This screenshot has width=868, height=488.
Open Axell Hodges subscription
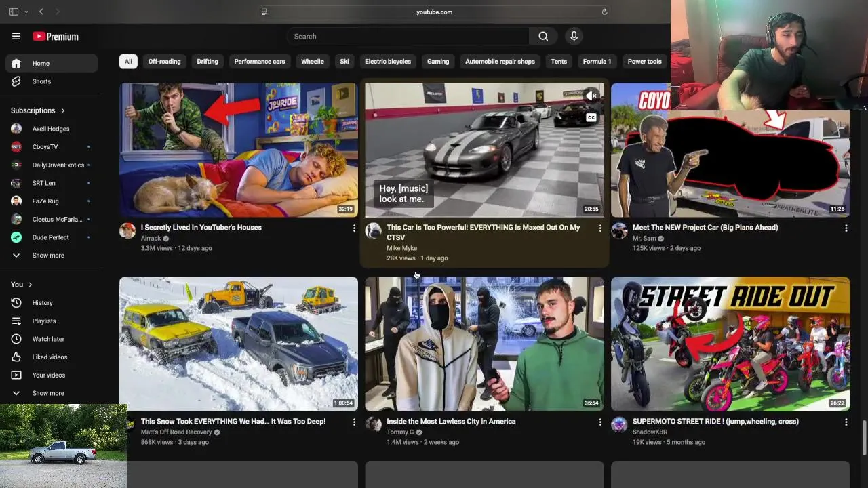(52, 129)
